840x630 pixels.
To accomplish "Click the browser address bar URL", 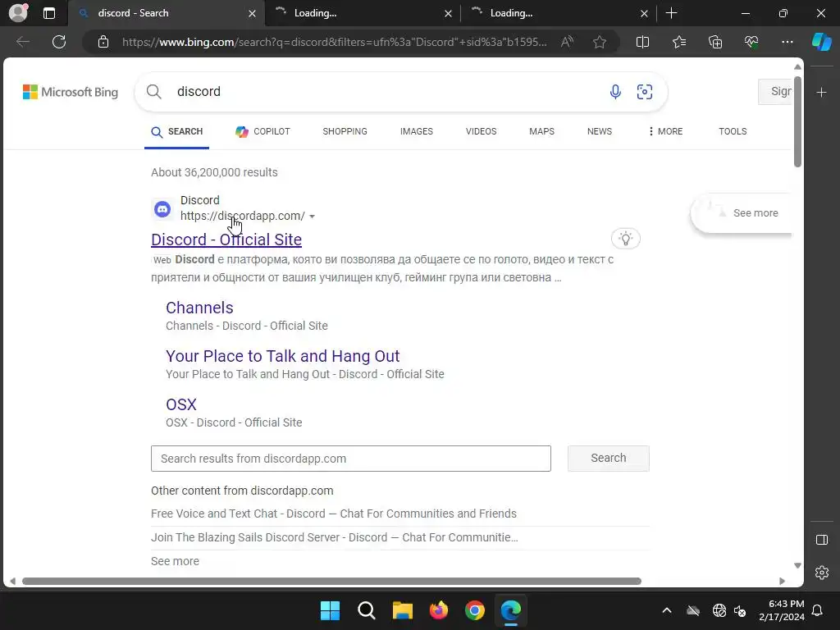I will coord(334,42).
